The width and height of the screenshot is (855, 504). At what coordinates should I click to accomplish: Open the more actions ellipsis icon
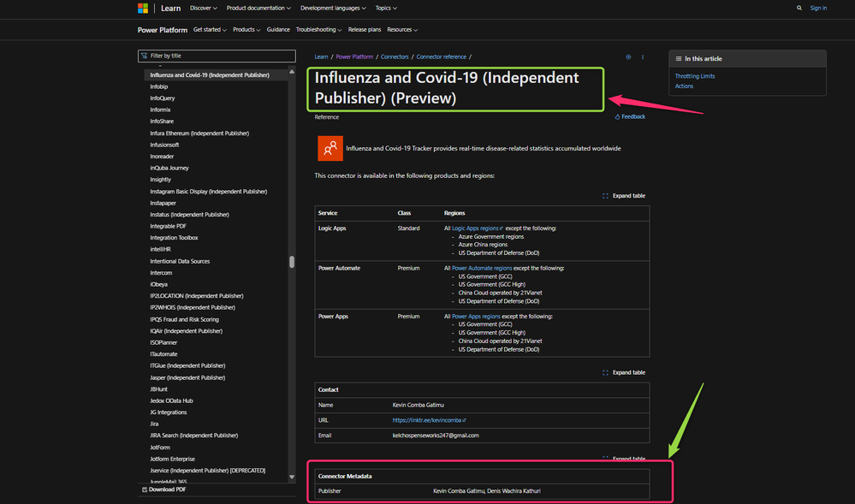click(643, 56)
